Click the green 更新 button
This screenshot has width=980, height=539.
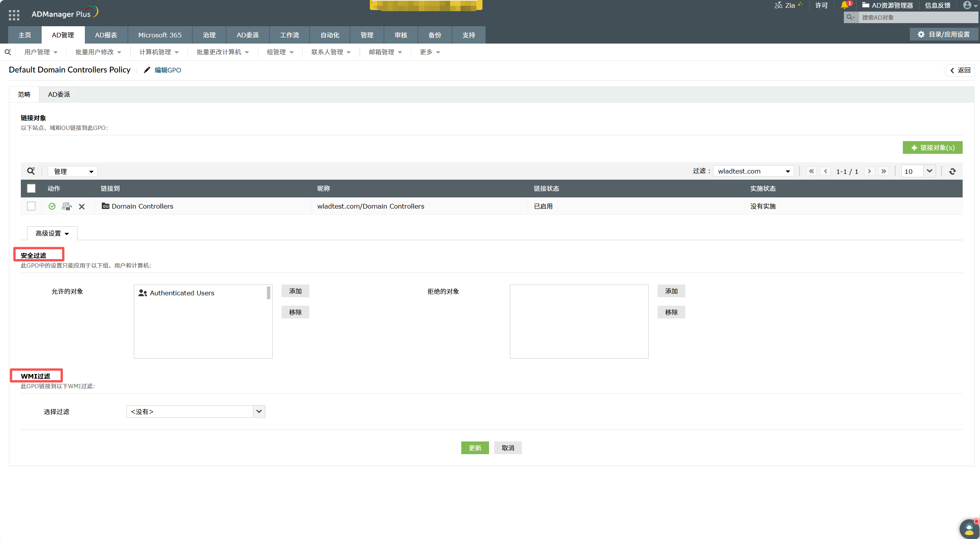pos(475,448)
